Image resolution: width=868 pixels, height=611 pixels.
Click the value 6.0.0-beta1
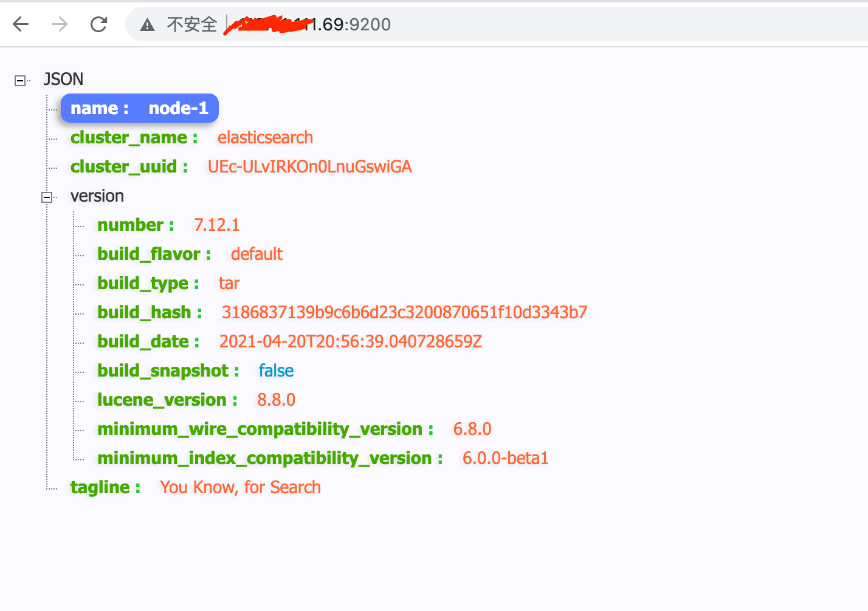pyautogui.click(x=506, y=458)
